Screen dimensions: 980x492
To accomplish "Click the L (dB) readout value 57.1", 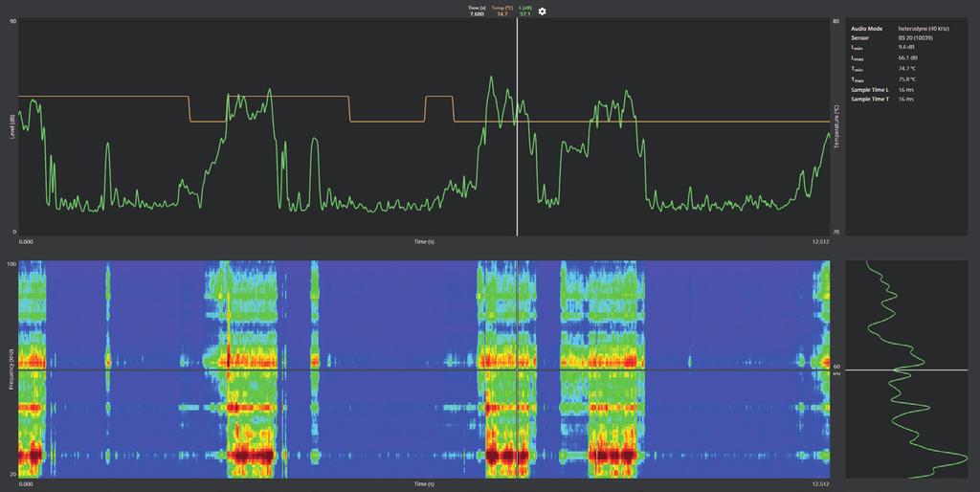I will click(525, 13).
